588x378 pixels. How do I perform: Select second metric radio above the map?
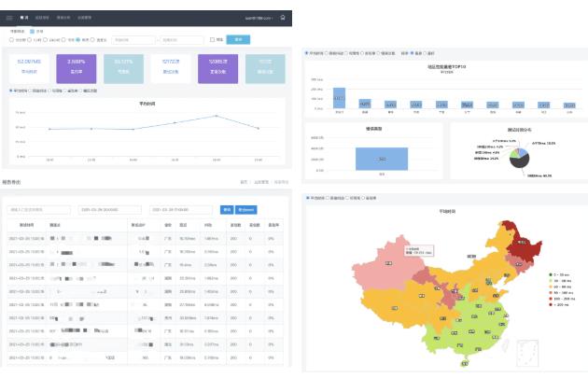click(x=328, y=198)
